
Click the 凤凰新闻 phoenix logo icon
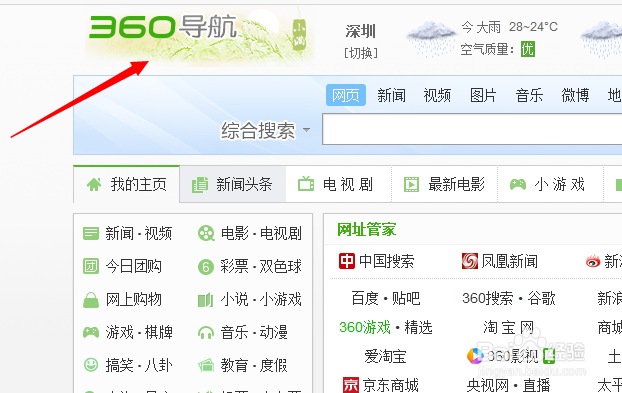coord(470,261)
